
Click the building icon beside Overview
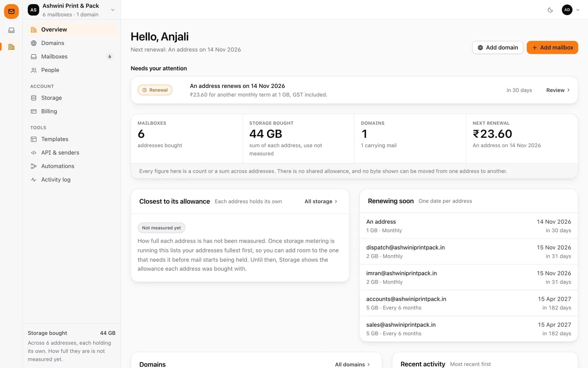(x=34, y=29)
